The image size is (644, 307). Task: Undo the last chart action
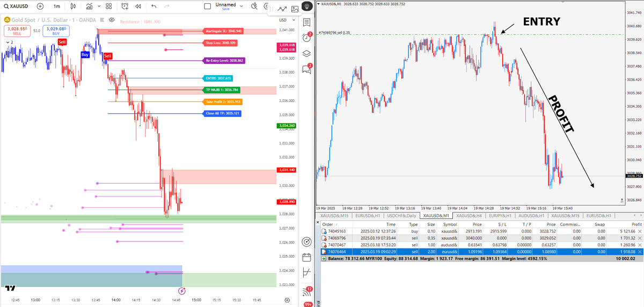(154, 6)
